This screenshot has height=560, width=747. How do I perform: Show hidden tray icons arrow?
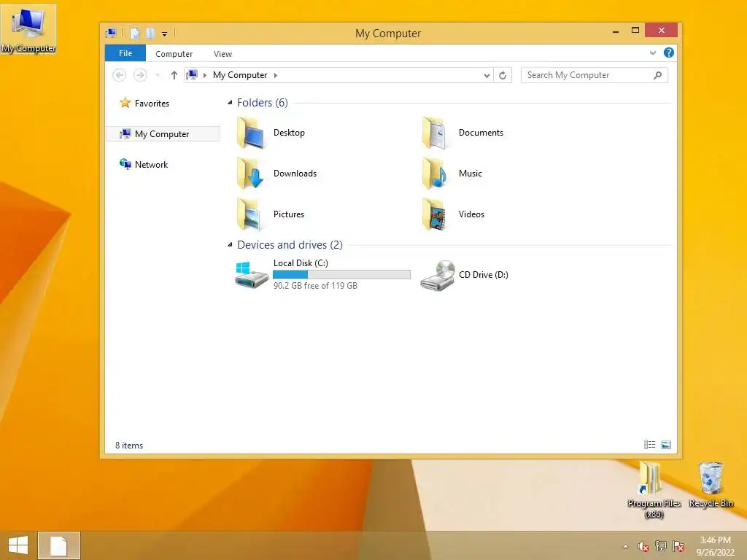pos(625,547)
